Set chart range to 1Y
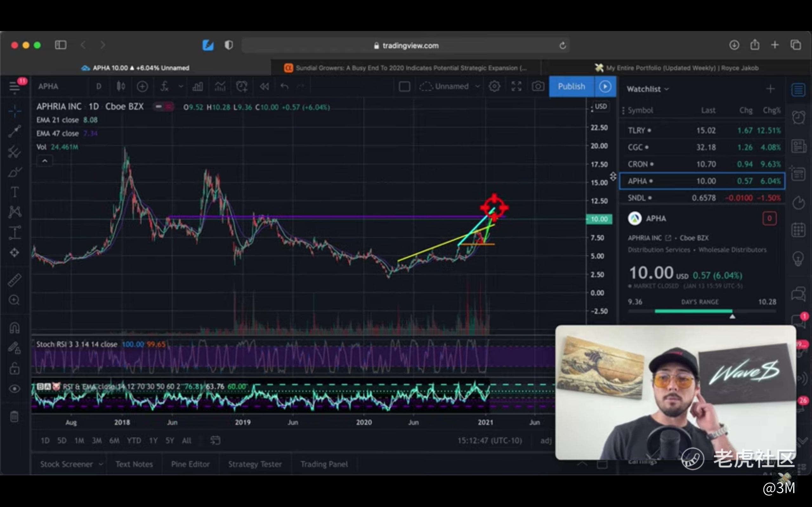 tap(153, 440)
